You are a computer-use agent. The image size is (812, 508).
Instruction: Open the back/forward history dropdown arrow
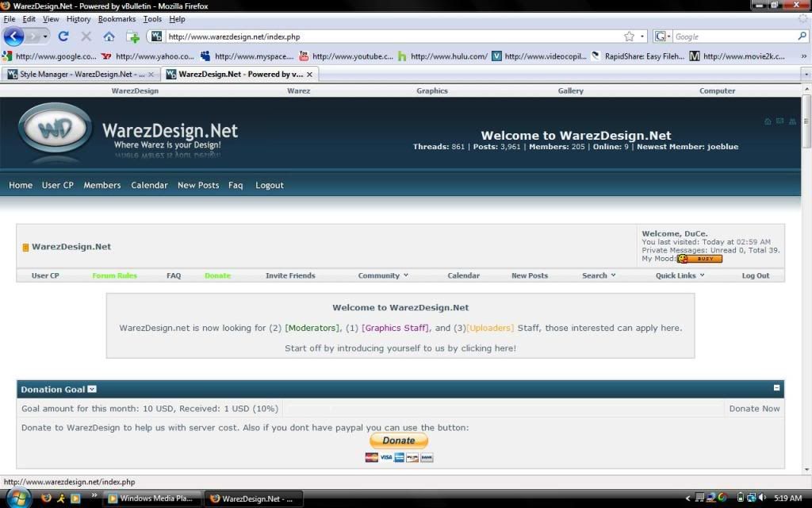tap(45, 37)
